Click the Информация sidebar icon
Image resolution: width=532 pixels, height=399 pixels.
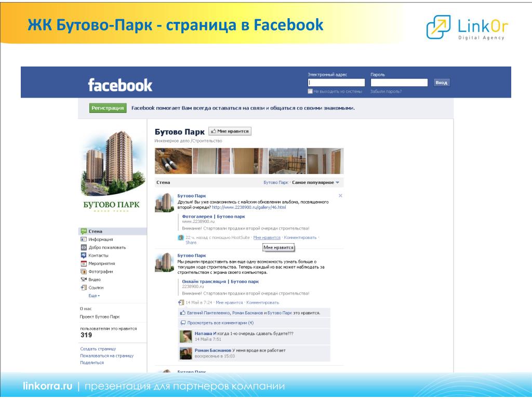coord(84,240)
